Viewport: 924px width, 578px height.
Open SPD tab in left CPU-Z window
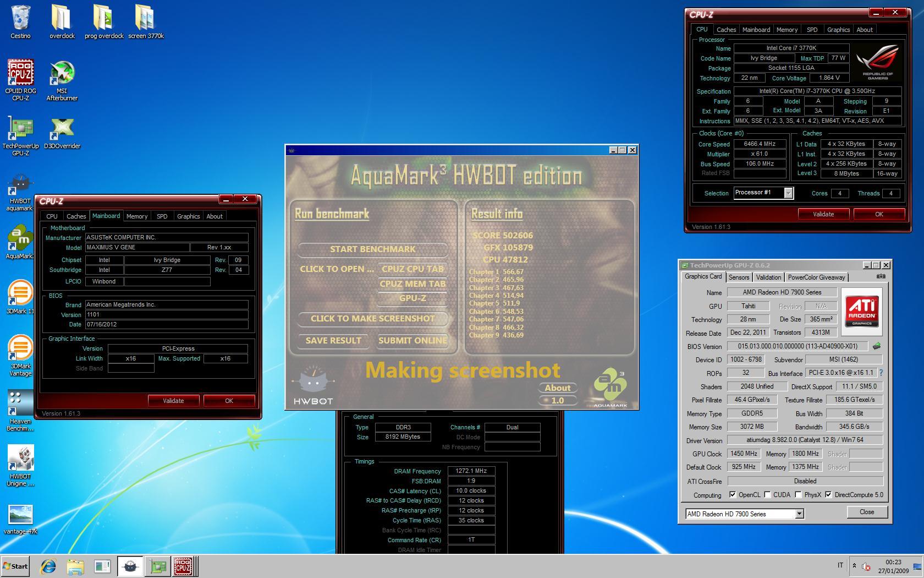(162, 216)
